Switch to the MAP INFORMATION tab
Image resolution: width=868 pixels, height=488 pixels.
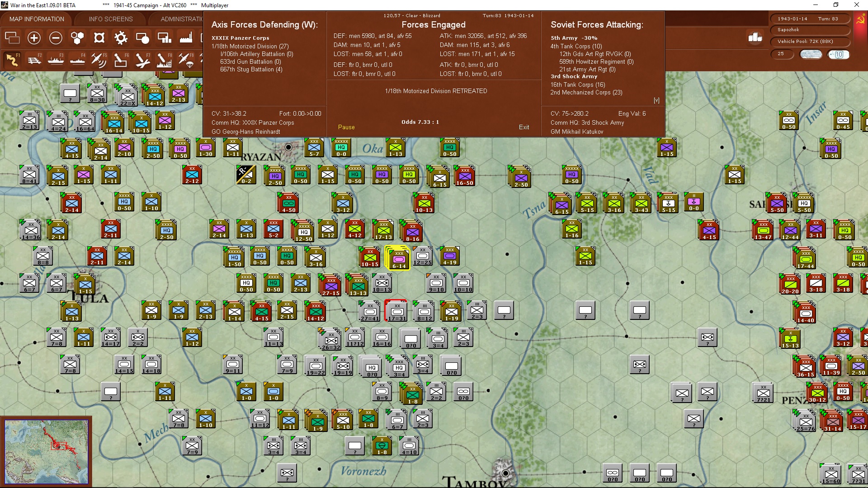[37, 19]
